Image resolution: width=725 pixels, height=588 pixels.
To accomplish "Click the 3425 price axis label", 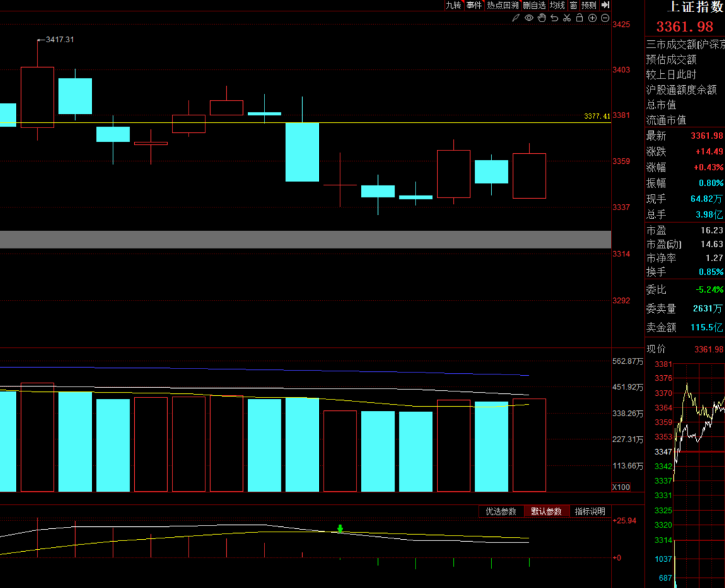I will click(x=621, y=24).
